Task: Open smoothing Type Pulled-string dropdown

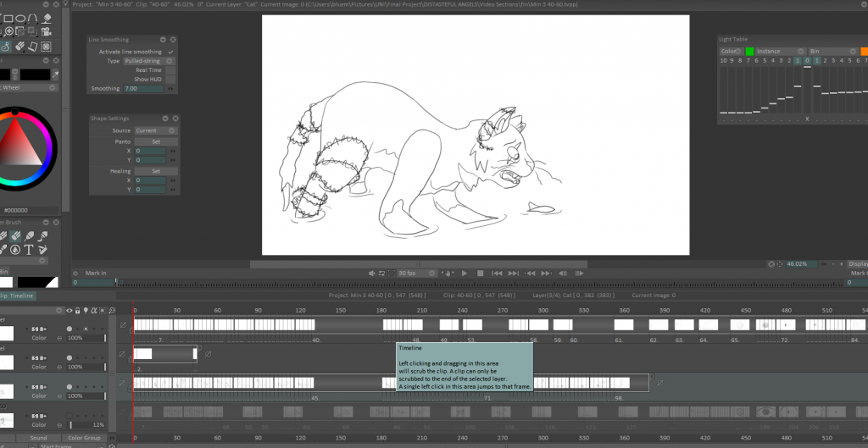Action: point(148,61)
